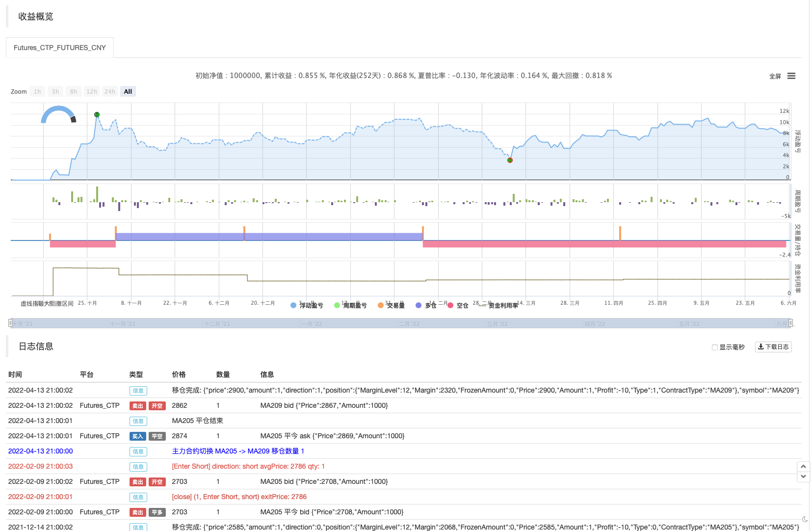This screenshot has height=531, width=812.
Task: Toggle dark mode moon icon
Action: 805,519
